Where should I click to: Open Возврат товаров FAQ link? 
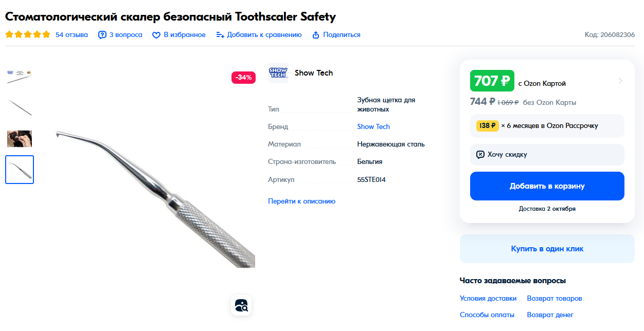click(x=554, y=298)
